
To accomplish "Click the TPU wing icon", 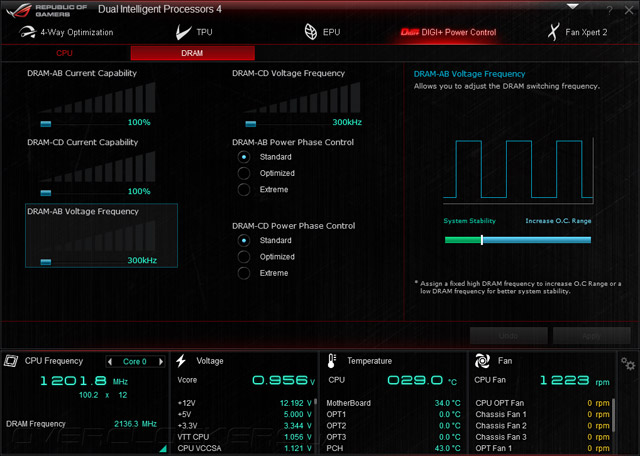I will tap(183, 32).
